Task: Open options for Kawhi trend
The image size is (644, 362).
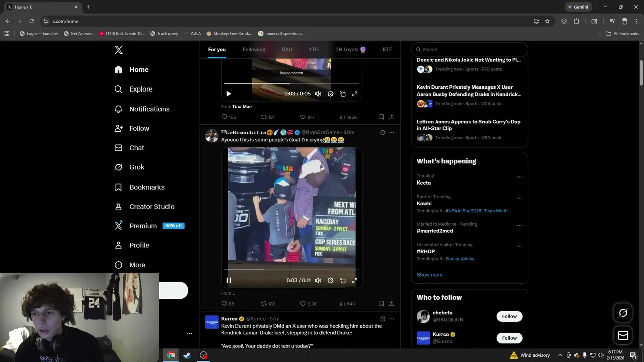Action: click(x=519, y=198)
